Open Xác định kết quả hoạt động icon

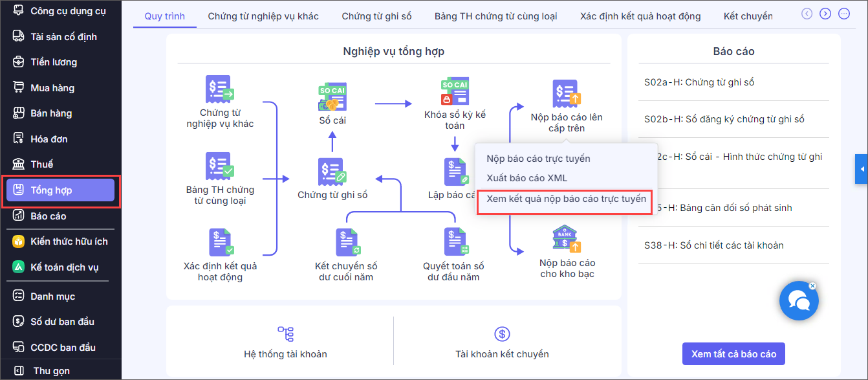click(x=220, y=243)
